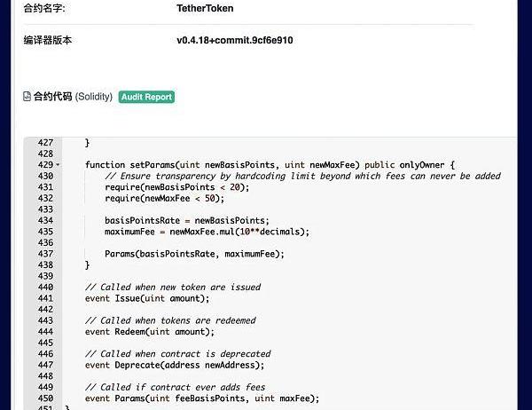This screenshot has width=532, height=410.
Task: Select compiler version "v0.4.18+commit.9cf6e910"
Action: pos(235,40)
